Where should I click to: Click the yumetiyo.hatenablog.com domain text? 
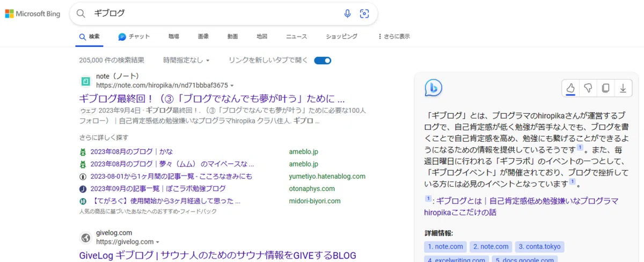[327, 177]
